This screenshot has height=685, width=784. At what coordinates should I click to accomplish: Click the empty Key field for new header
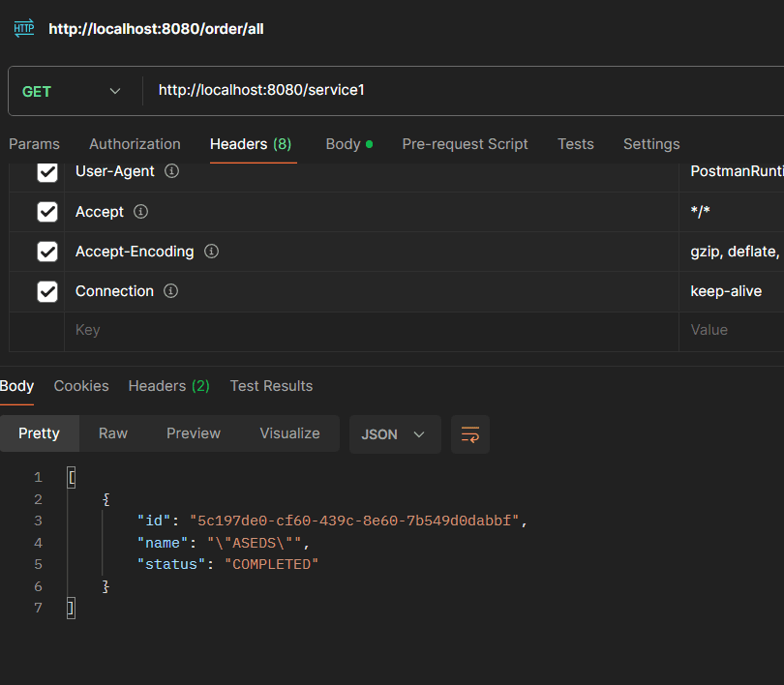368,330
